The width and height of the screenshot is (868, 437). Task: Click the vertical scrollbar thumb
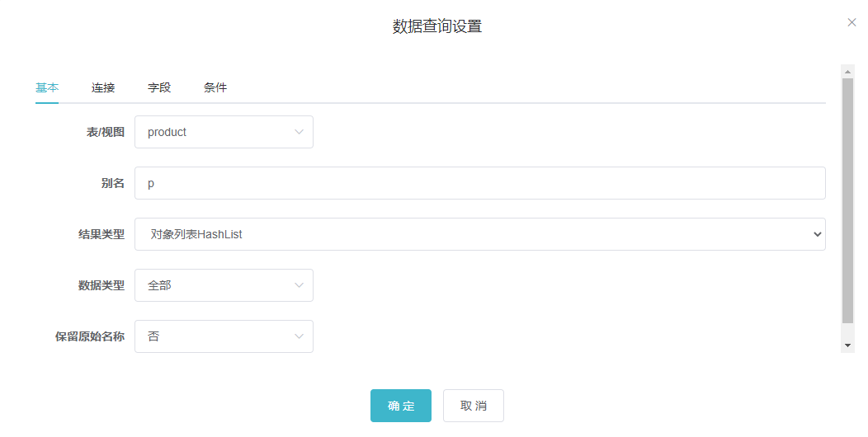pos(847,200)
